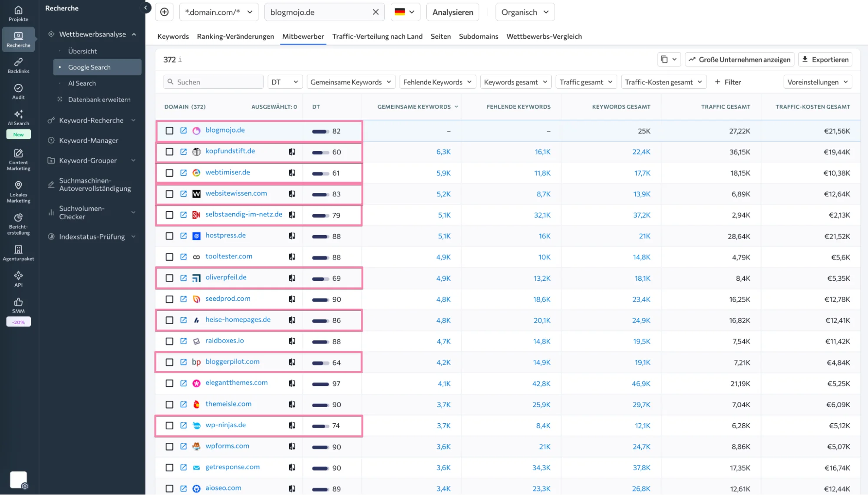The width and height of the screenshot is (868, 495).
Task: Tick the checkbox for selbstaendig-im-netz.de
Action: [169, 215]
